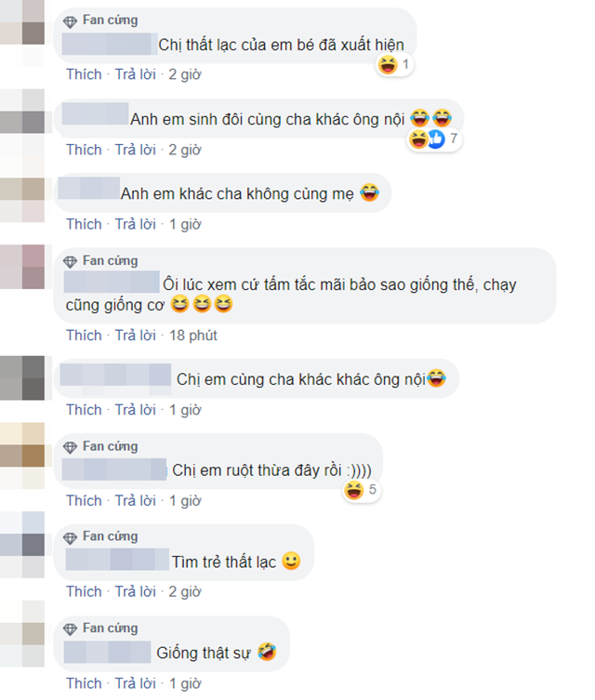
Task: Open reactions with 7 on 'Anh em sinh đôi' comment
Action: point(433,139)
